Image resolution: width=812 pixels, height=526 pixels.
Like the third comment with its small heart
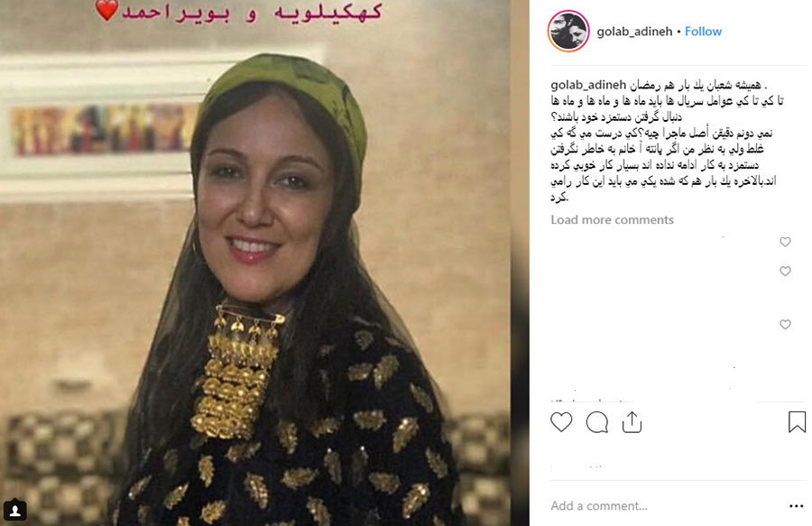(x=785, y=325)
